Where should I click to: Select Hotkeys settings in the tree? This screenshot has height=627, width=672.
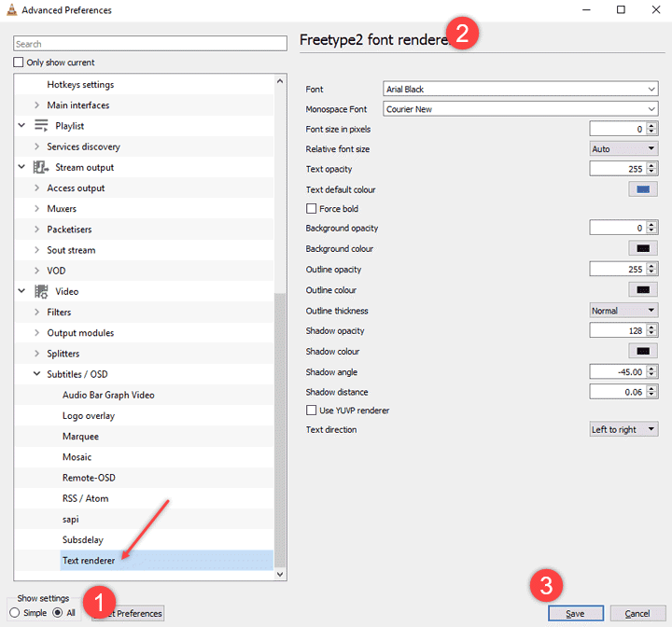click(x=80, y=84)
